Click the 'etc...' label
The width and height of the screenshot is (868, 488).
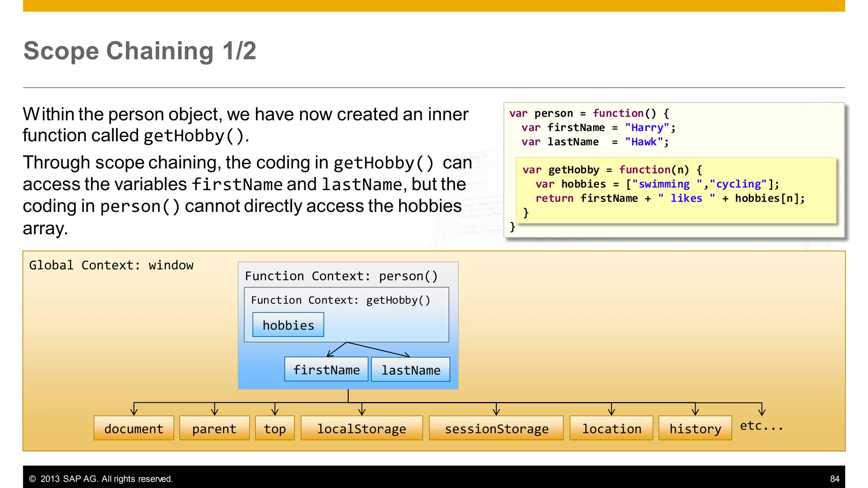762,425
